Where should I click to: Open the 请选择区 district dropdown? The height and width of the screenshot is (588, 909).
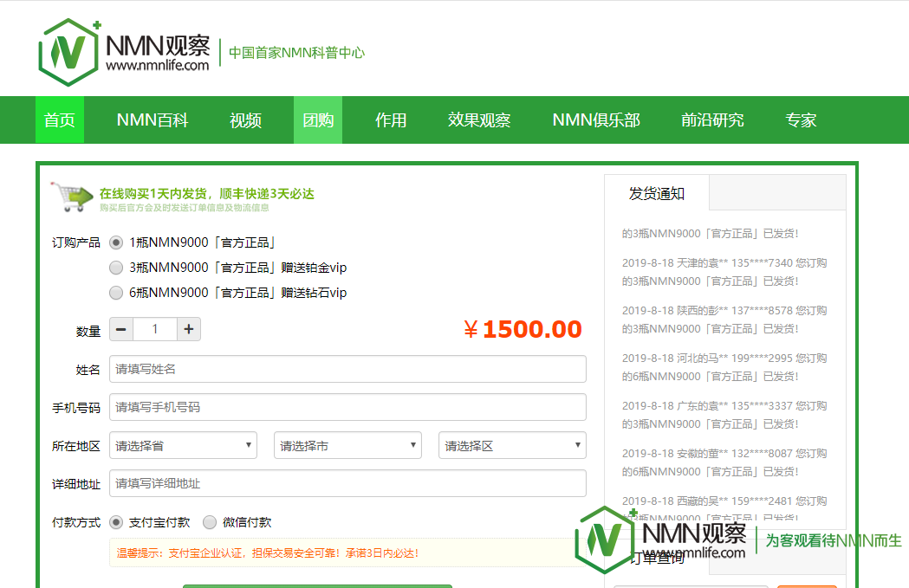512,445
